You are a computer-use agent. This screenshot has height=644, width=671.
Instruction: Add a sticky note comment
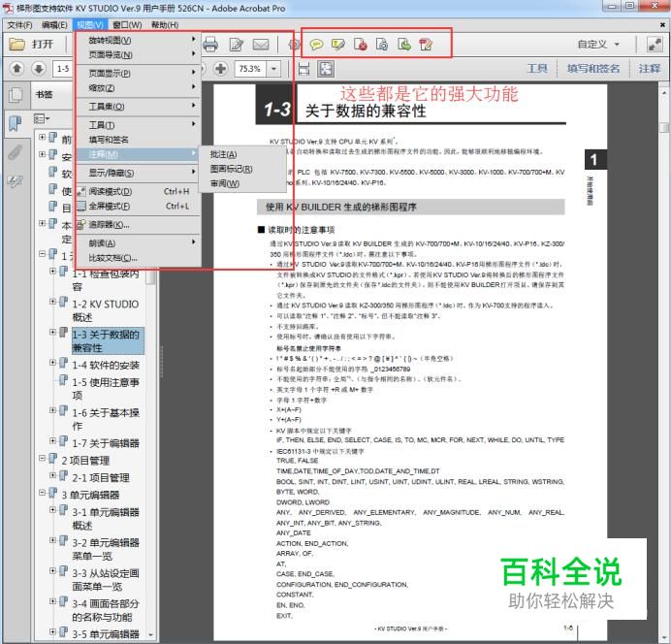click(316, 44)
